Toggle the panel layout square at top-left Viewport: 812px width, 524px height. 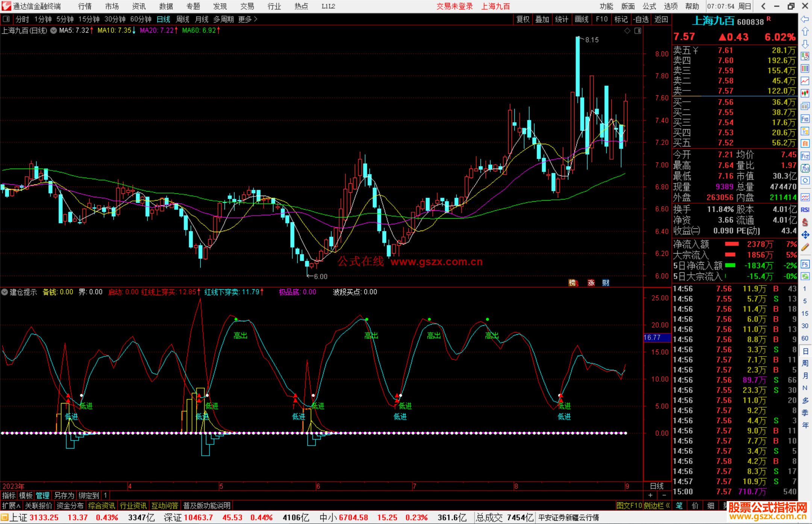pos(6,19)
